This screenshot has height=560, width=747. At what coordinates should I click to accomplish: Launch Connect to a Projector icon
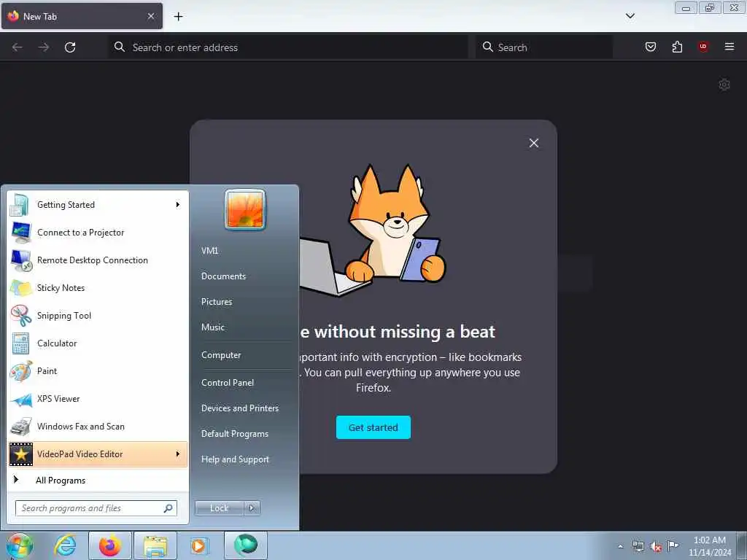(x=20, y=233)
